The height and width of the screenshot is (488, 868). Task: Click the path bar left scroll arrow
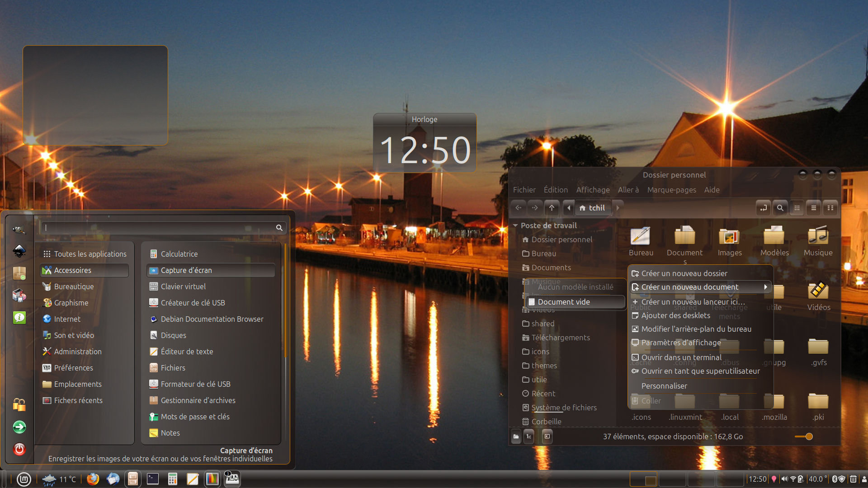click(569, 208)
